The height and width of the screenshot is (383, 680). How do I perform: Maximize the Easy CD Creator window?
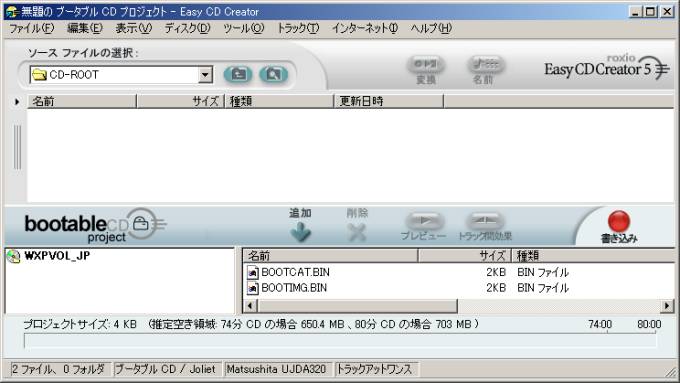[x=651, y=12]
